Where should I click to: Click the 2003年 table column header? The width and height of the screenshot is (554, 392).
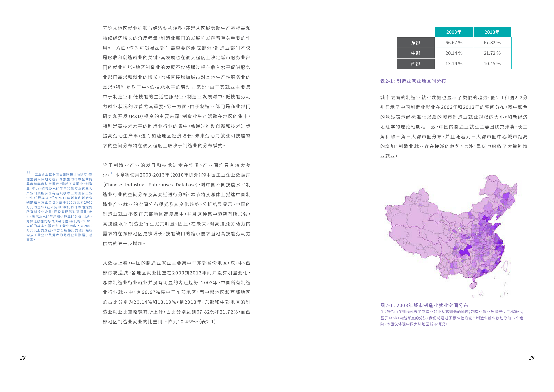tap(454, 32)
